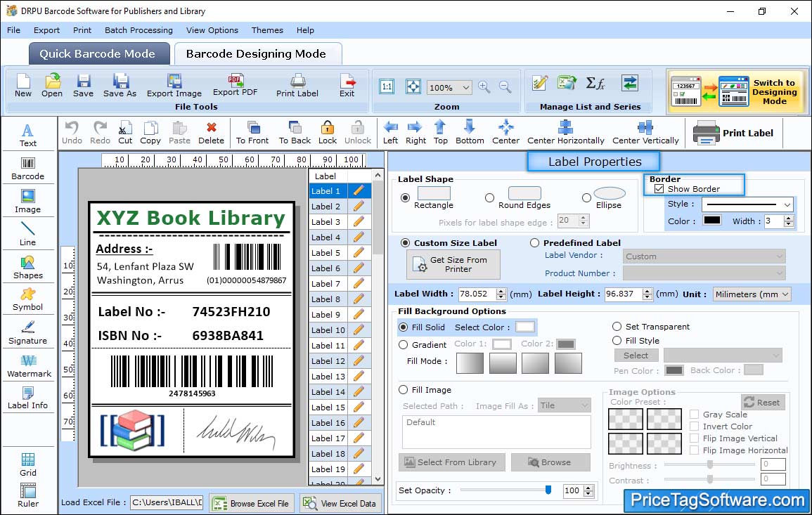Viewport: 812px width, 515px height.
Task: Open the Unit millimeters dropdown
Action: (752, 294)
